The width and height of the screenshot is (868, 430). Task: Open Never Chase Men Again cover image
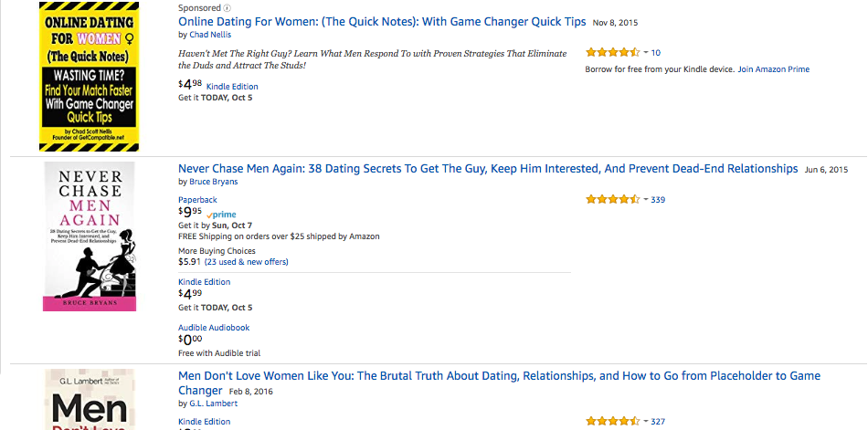pyautogui.click(x=90, y=236)
